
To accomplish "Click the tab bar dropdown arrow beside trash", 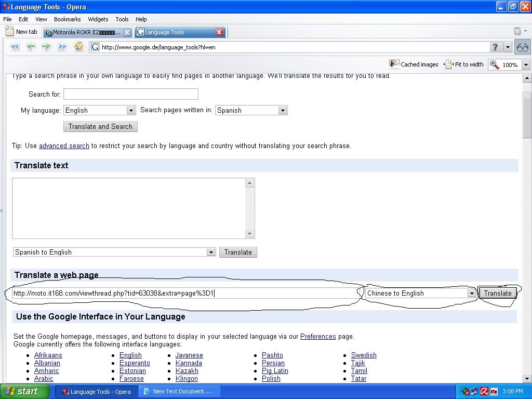I will click(526, 31).
